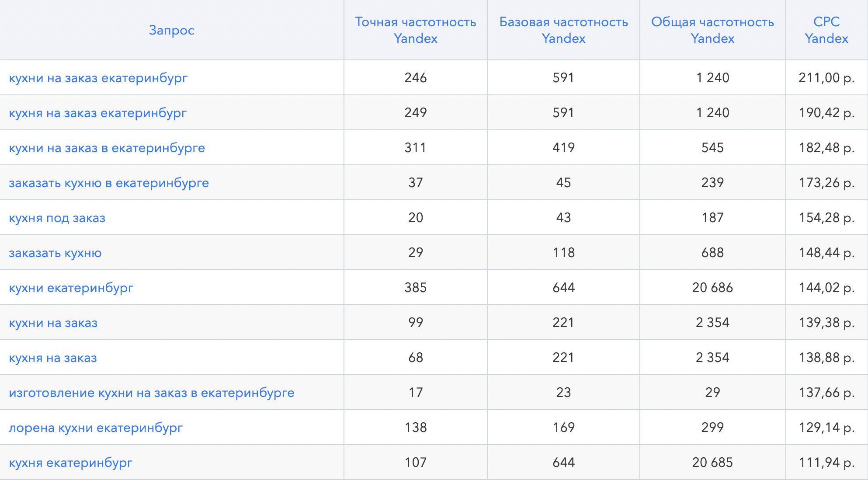Sort by the Запрос column header
Image resolution: width=868 pixels, height=480 pixels.
pos(171,30)
